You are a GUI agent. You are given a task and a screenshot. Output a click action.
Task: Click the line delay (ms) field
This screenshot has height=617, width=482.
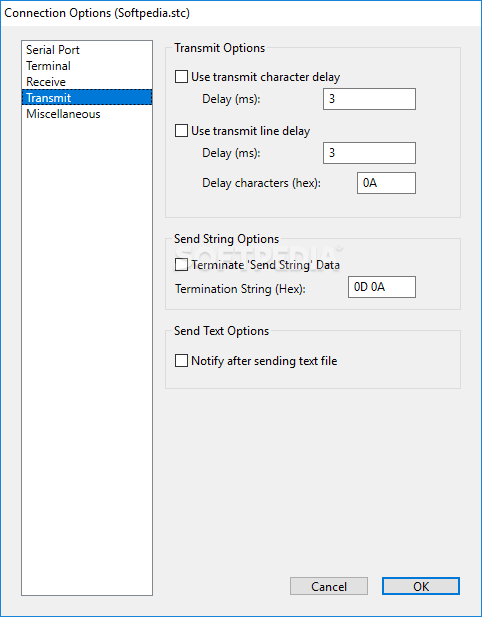point(369,153)
